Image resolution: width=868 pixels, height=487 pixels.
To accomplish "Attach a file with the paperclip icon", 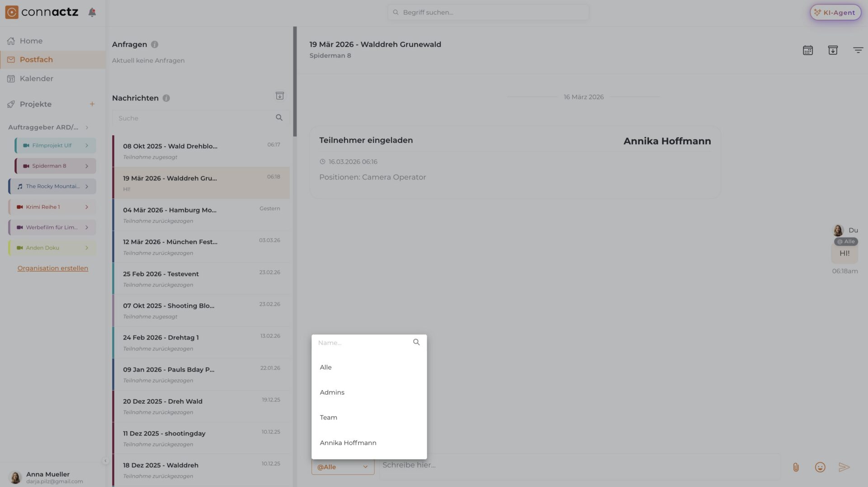I will [x=796, y=467].
